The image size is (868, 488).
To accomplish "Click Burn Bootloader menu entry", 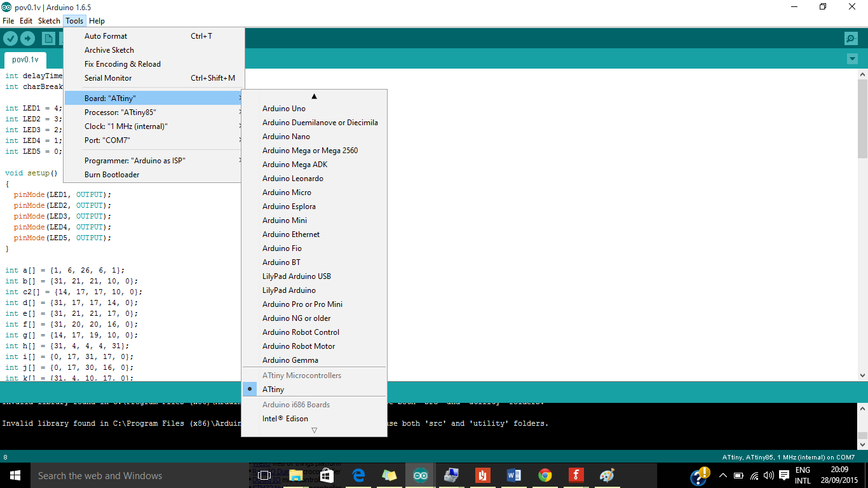I will tap(154, 175).
